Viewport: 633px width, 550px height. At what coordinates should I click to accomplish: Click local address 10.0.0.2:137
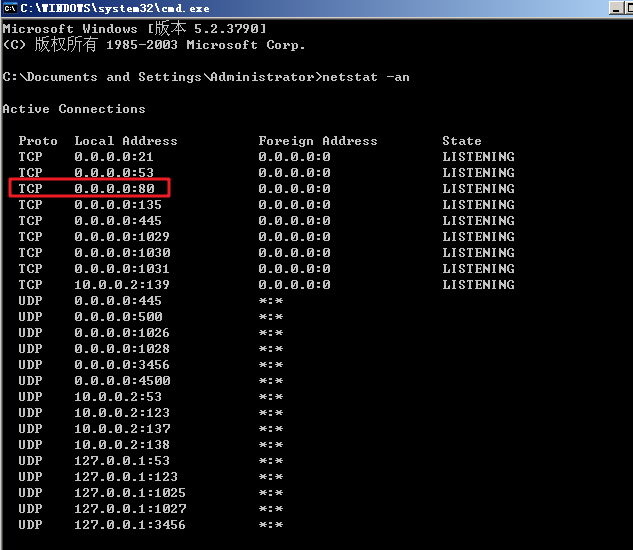click(x=122, y=429)
